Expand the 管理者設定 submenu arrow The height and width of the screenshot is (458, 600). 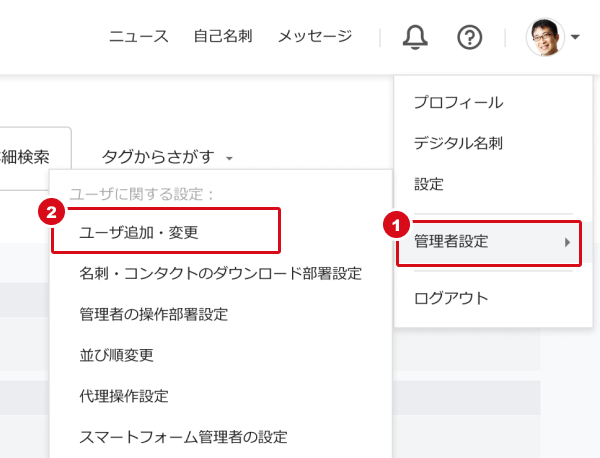point(567,241)
